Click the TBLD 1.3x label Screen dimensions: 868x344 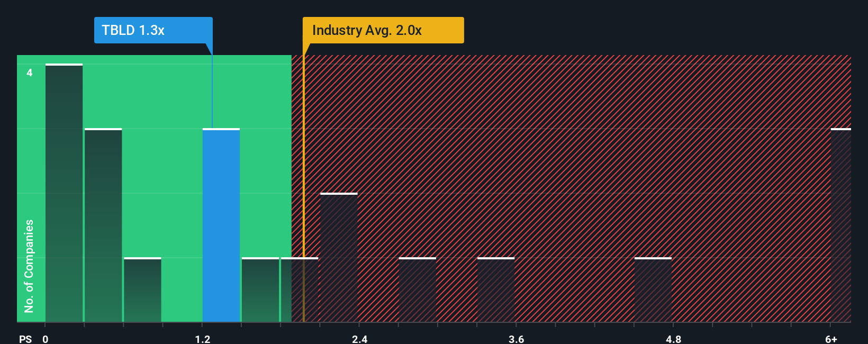coord(153,30)
